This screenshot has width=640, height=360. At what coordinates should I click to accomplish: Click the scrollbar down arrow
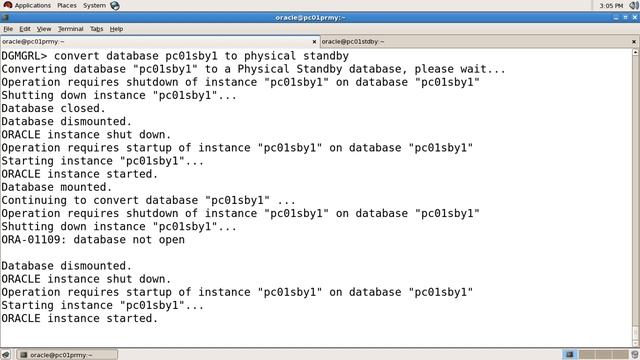[636, 343]
